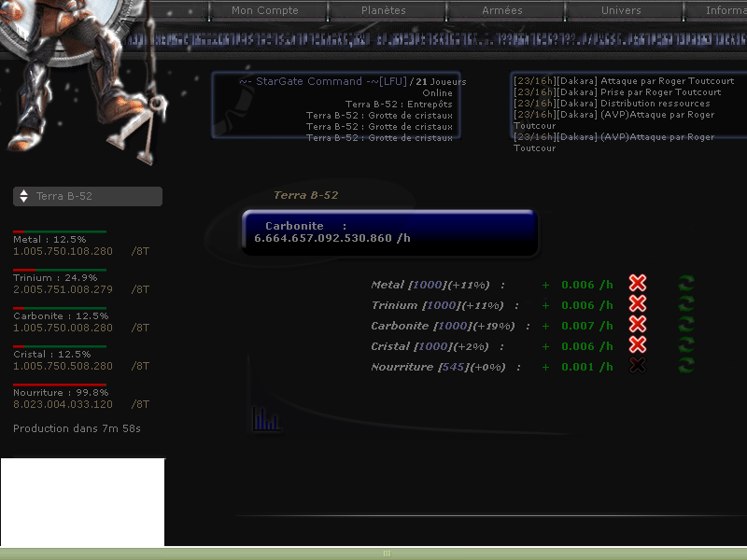This screenshot has width=747, height=560.
Task: Click the green refresh arrows for Carbonite
Action: (687, 325)
